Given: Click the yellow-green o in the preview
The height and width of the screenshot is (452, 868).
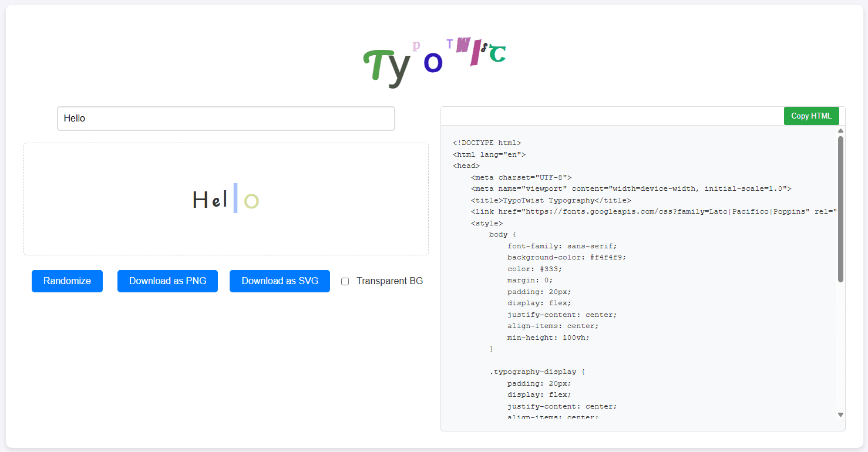Looking at the screenshot, I should click(x=251, y=201).
